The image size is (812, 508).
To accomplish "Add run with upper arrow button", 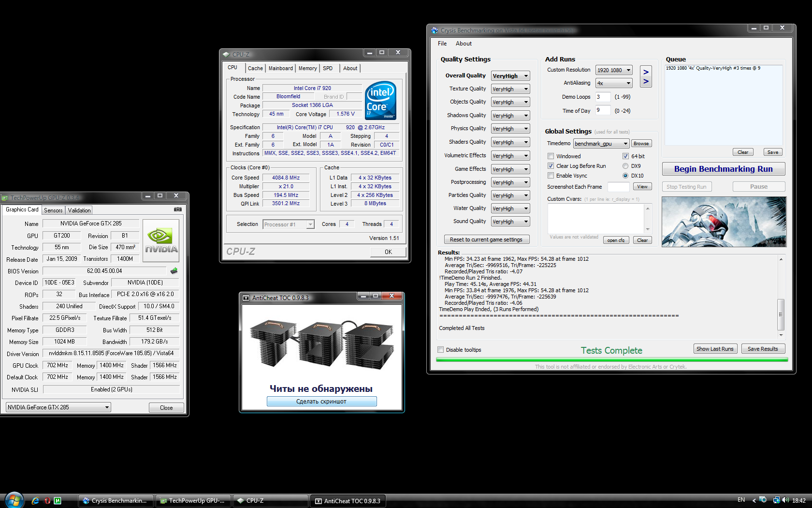I will (646, 72).
